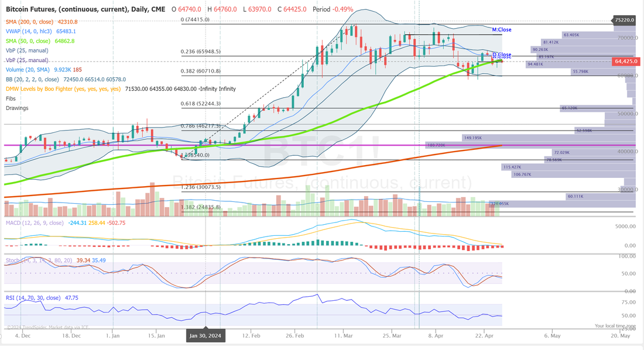Click the SMA (200, 0, close) indicator label
This screenshot has height=350, width=644.
coord(30,22)
